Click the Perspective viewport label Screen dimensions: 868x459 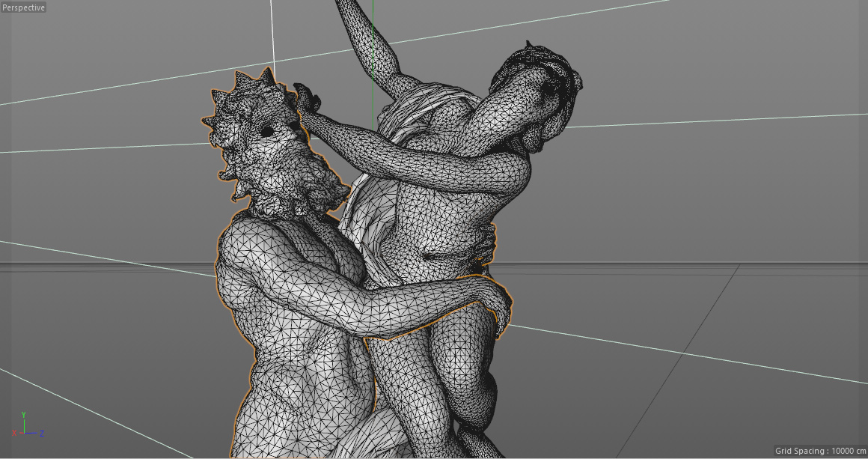23,7
